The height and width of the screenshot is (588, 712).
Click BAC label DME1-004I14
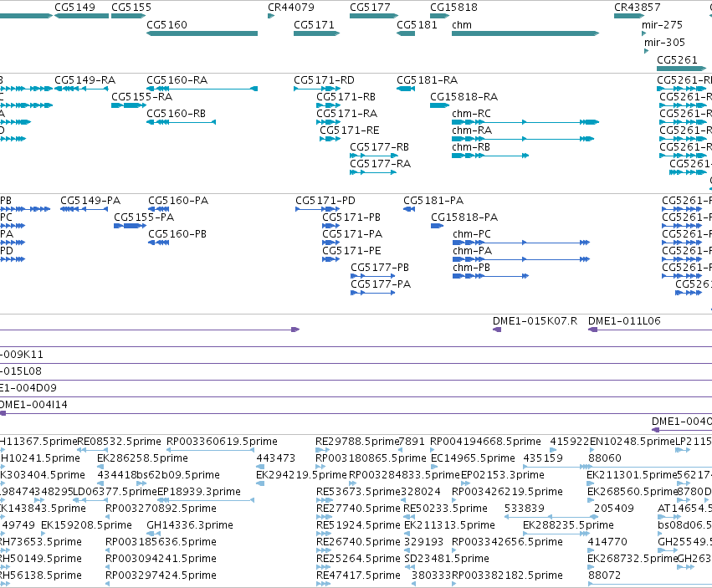point(33,405)
